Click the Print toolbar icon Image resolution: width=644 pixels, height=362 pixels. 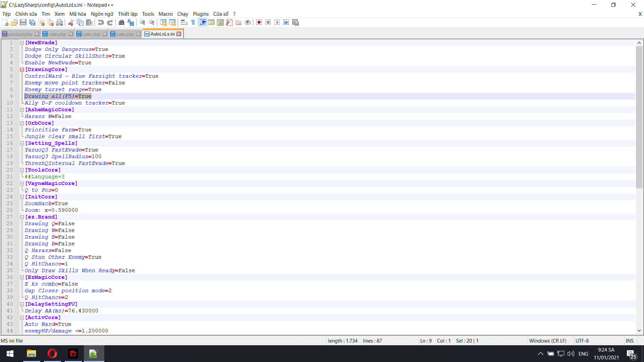click(60, 22)
